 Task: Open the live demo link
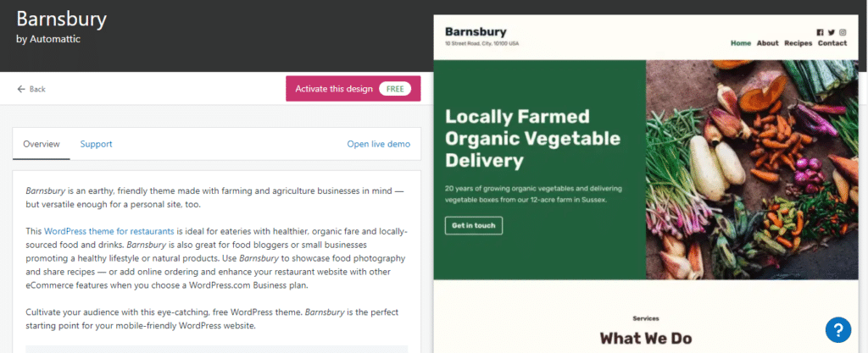[x=378, y=144]
